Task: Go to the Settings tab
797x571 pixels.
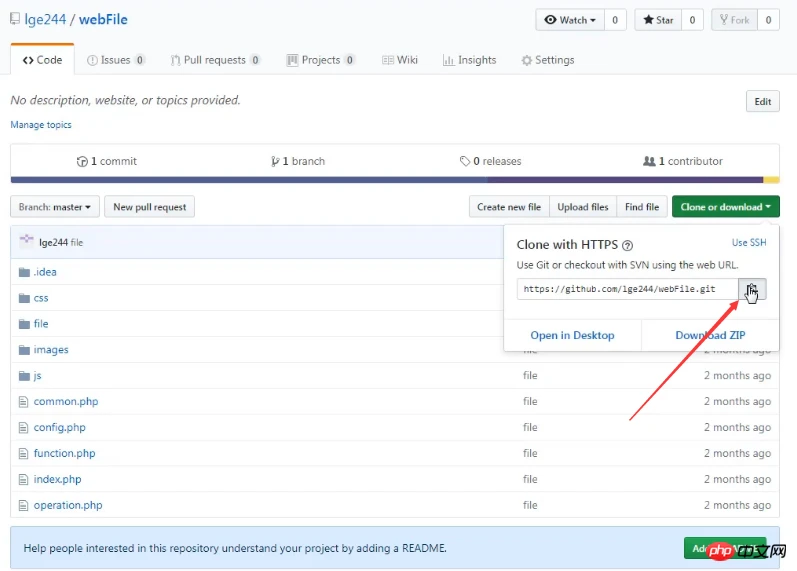Action: tap(547, 60)
